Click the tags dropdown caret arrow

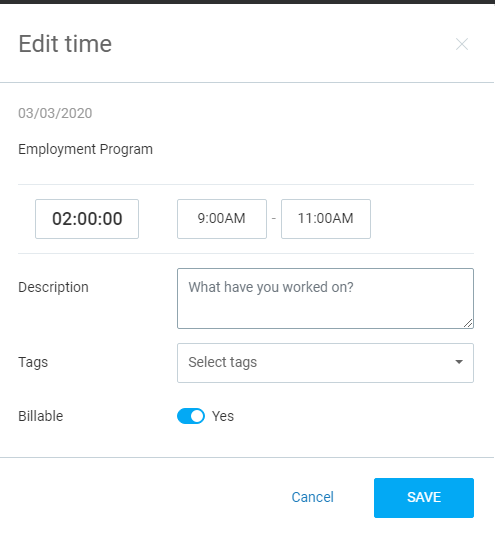coord(459,362)
